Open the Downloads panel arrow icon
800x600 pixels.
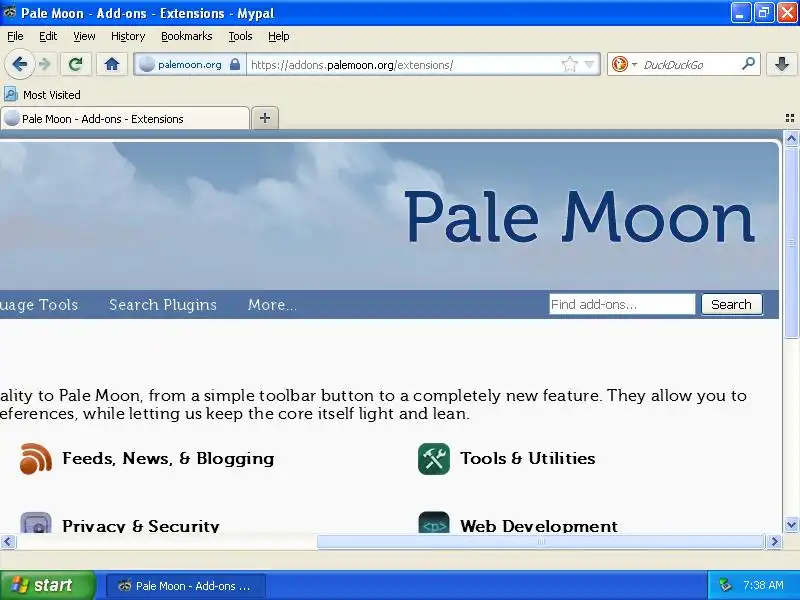coord(782,64)
